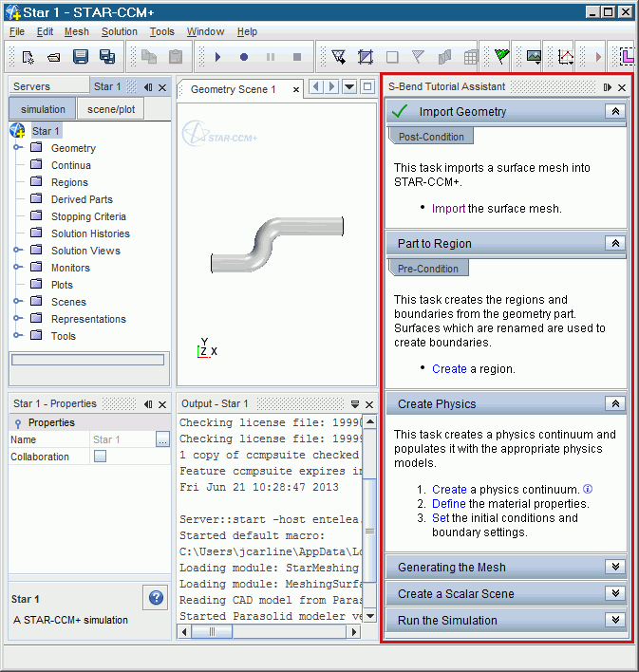Image resolution: width=639 pixels, height=672 pixels.
Task: Click the New Simulation toolbar icon
Action: pyautogui.click(x=28, y=57)
